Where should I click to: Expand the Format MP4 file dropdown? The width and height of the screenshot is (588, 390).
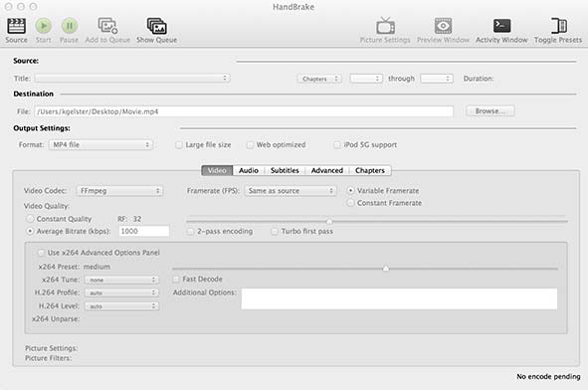100,144
